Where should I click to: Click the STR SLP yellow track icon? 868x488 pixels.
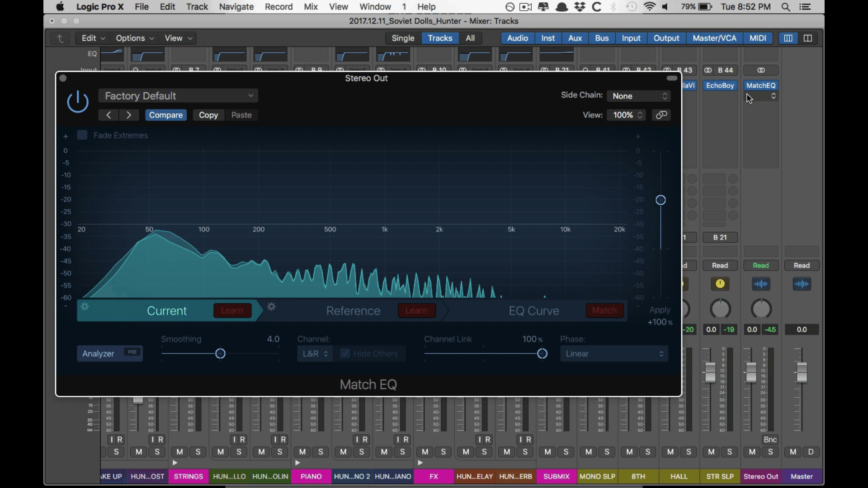pos(720,284)
